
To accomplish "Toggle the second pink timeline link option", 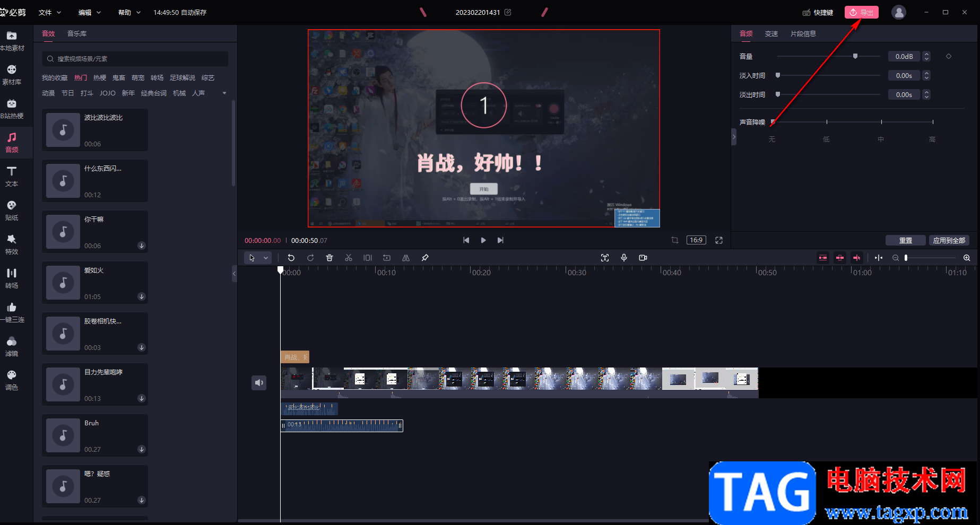I will coord(840,258).
